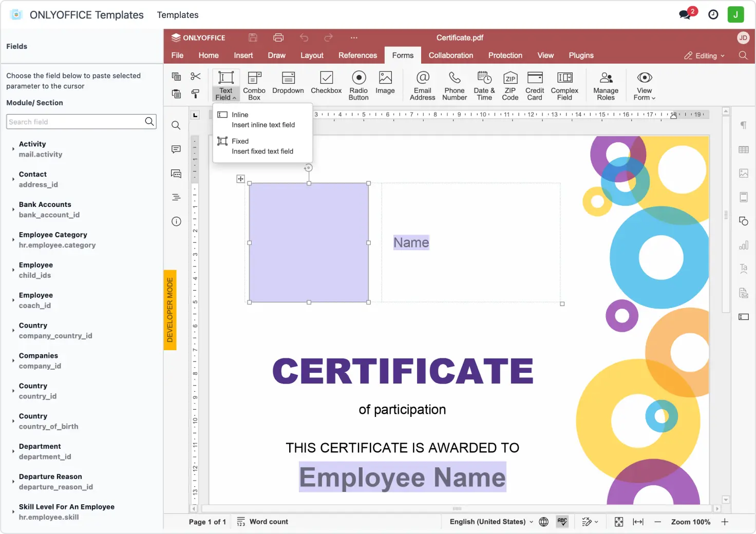Insert a Phone Number field
This screenshot has width=756, height=534.
(x=455, y=86)
